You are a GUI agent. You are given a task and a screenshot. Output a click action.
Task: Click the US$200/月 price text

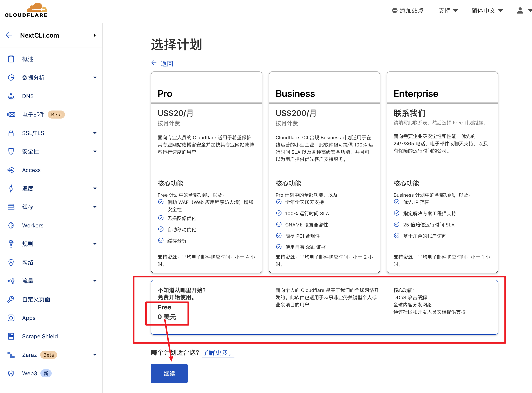tap(296, 113)
